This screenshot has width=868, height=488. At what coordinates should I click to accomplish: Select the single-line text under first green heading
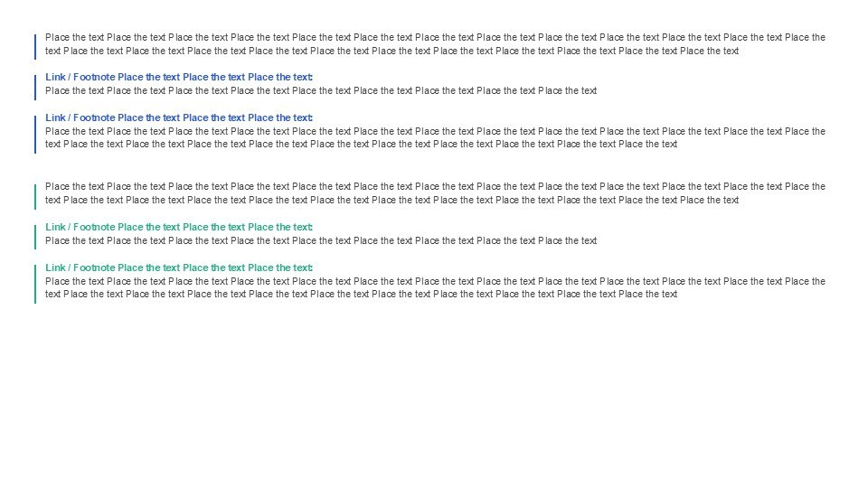point(321,241)
